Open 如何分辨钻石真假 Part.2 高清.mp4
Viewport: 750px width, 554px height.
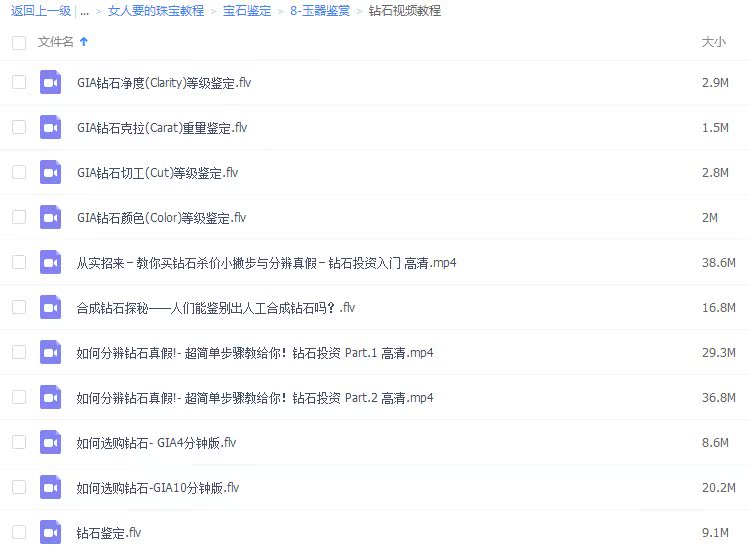coord(255,398)
